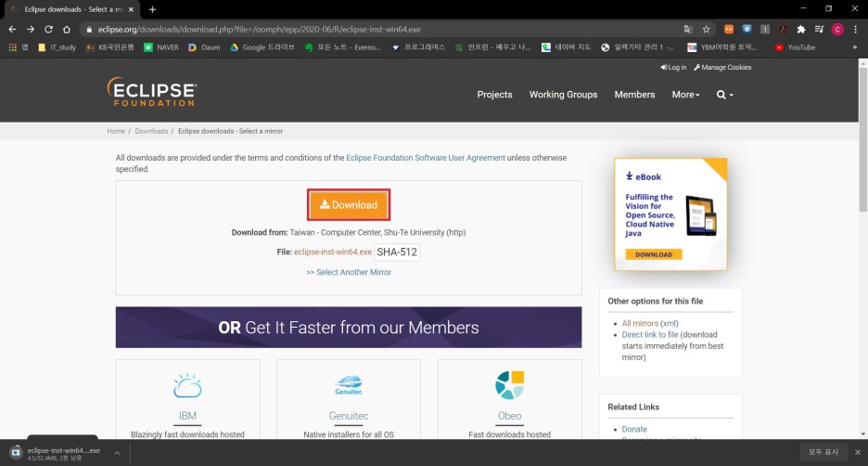Open a new browser tab
The image size is (868, 466).
click(152, 9)
